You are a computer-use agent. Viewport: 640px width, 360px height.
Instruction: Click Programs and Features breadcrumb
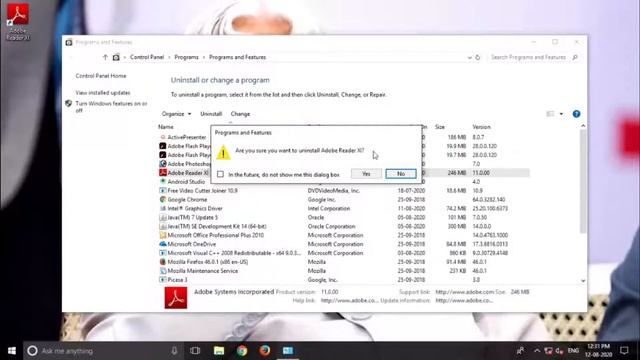pyautogui.click(x=238, y=58)
